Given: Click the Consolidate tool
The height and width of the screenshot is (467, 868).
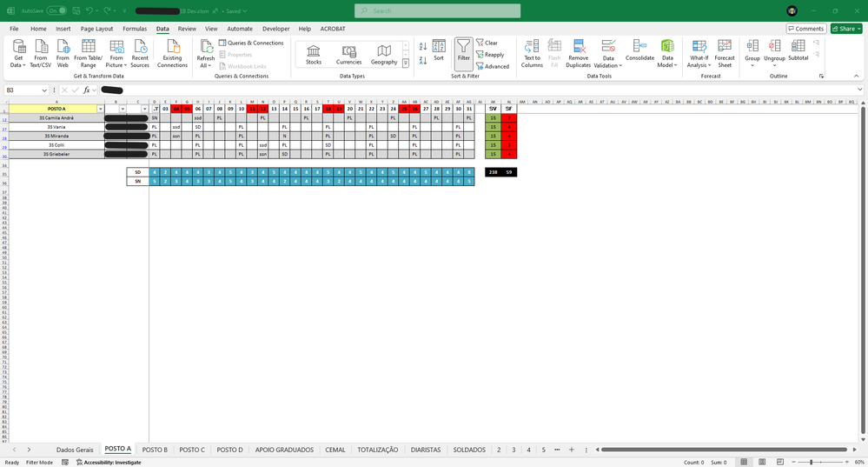Looking at the screenshot, I should [x=640, y=50].
